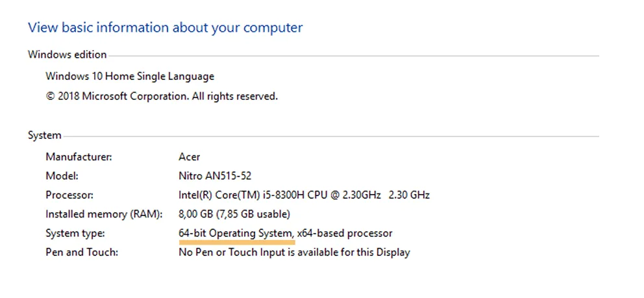The image size is (644, 298).
Task: Click the Manufacturer label
Action: tap(79, 157)
